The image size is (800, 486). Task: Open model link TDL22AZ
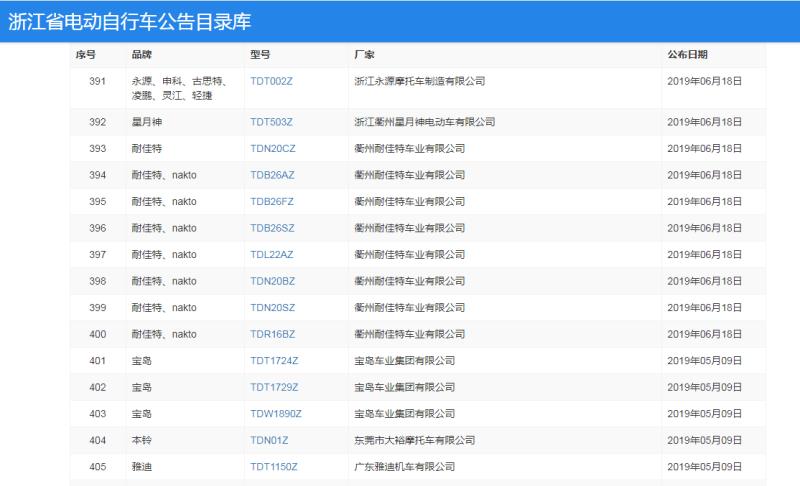pos(271,254)
